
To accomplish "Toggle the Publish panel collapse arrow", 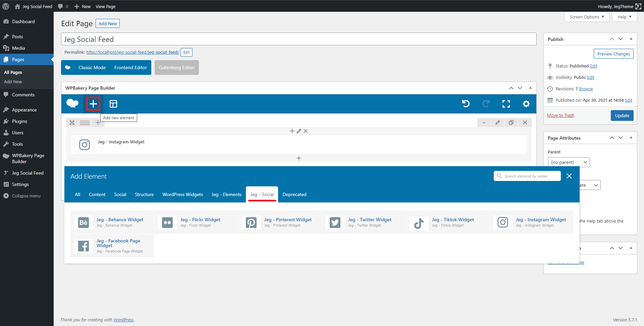I will 631,39.
